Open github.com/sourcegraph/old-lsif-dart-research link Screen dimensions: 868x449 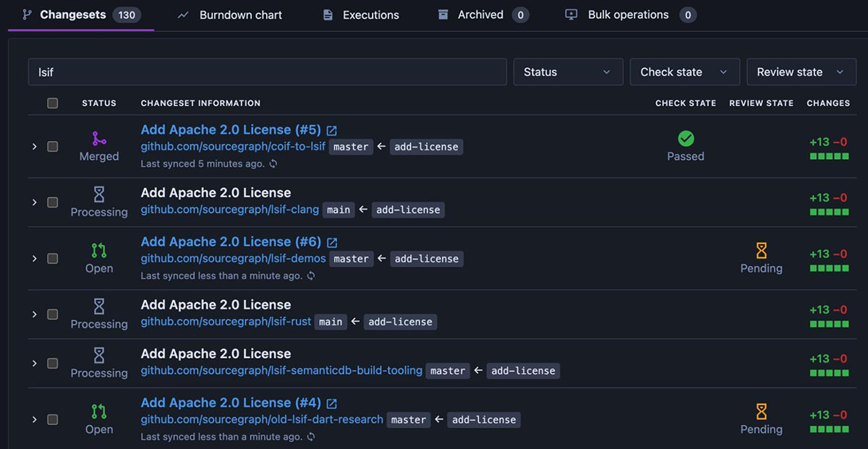(262, 419)
